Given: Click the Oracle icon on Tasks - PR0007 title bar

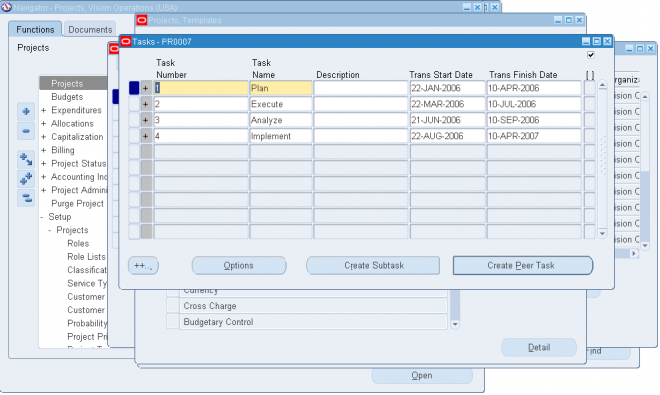Looking at the screenshot, I should click(125, 41).
